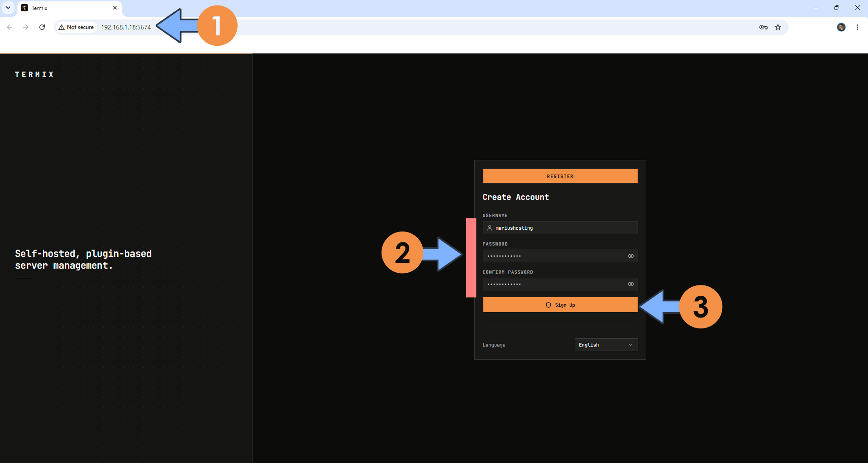Viewport: 868px width, 463px height.
Task: Click the browser forward arrow
Action: (26, 27)
